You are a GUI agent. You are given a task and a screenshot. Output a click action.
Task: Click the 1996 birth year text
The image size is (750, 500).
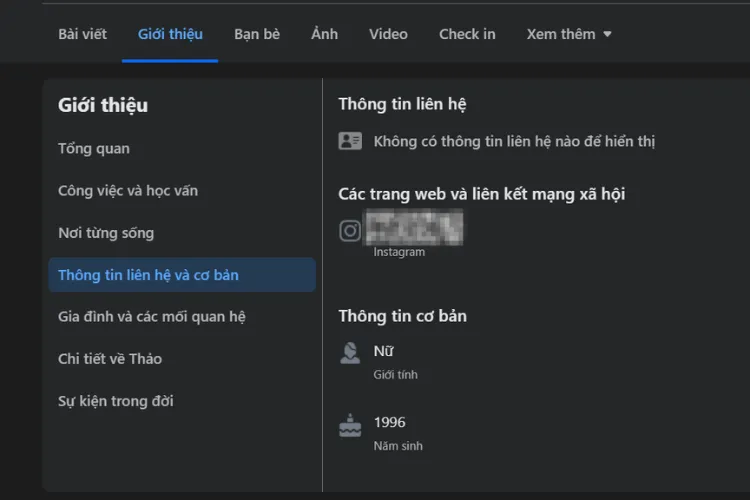pos(390,423)
